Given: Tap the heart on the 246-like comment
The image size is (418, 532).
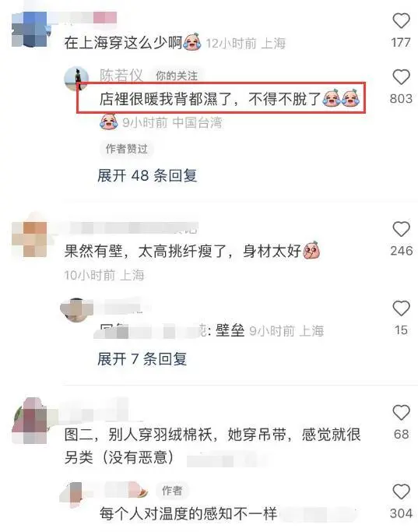Looking at the screenshot, I should tap(401, 229).
